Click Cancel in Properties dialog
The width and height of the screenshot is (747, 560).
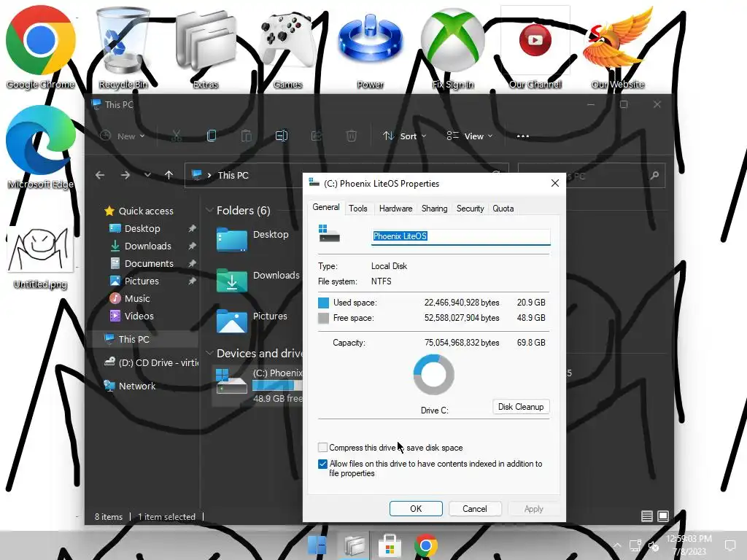click(x=474, y=508)
